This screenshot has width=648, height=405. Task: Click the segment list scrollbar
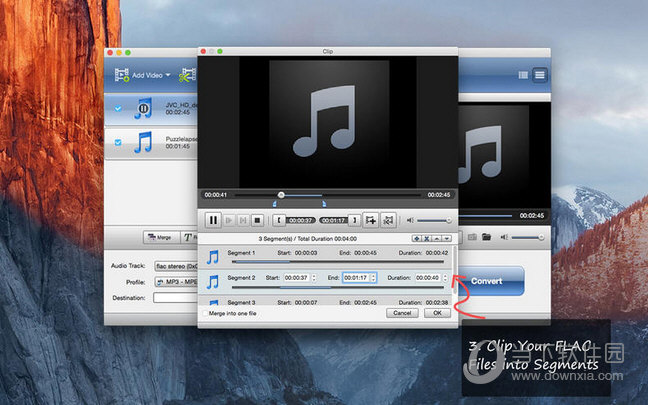click(455, 271)
